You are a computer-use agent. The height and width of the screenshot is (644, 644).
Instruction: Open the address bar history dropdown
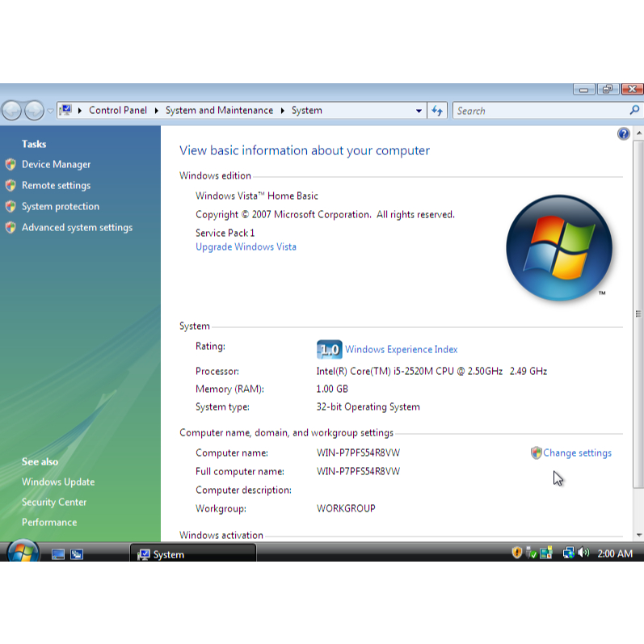pos(419,111)
